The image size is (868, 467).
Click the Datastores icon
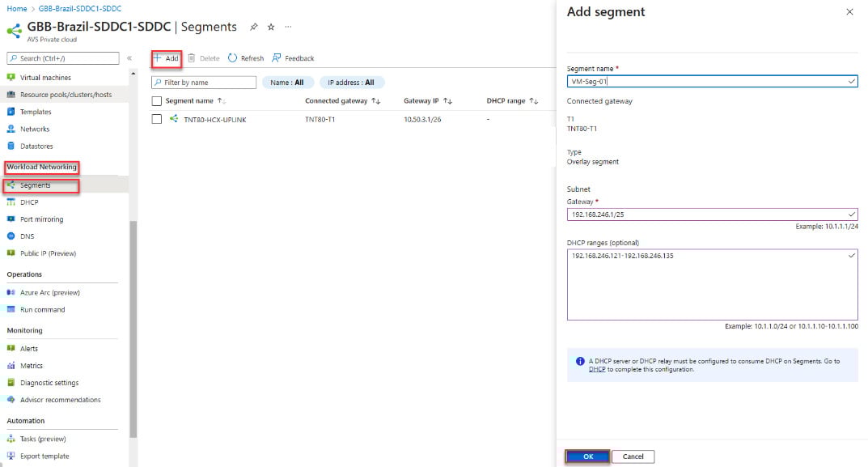[11, 146]
